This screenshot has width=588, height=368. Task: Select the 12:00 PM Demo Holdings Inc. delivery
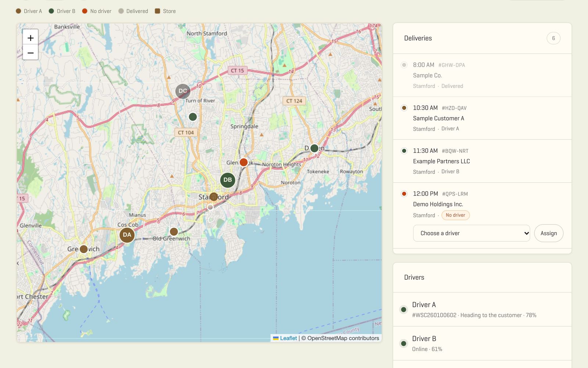tap(482, 204)
